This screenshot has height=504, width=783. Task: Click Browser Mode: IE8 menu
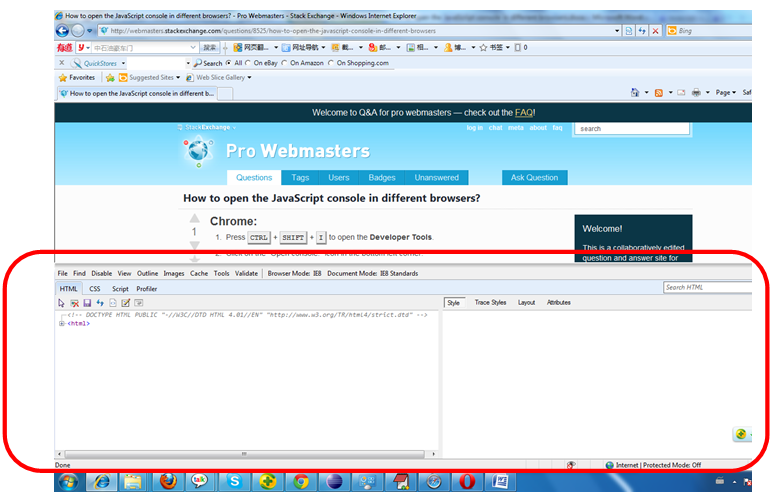click(294, 274)
